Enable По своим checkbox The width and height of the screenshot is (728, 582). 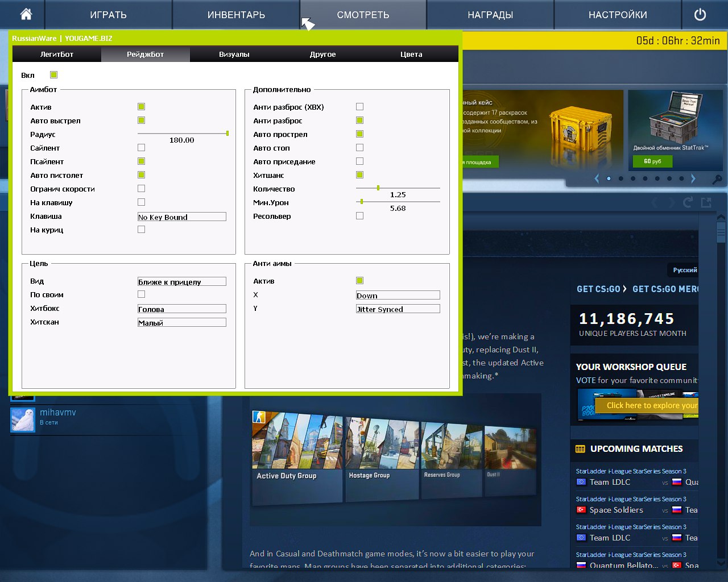142,294
